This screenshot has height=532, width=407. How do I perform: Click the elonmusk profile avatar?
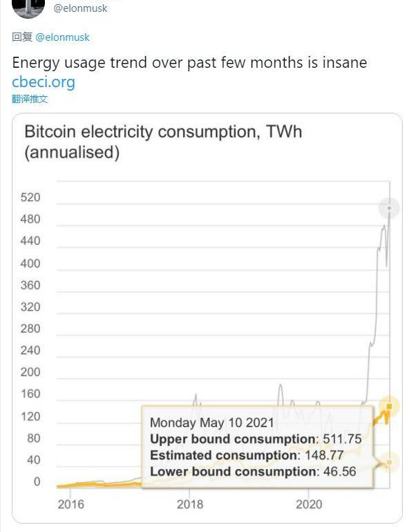coord(28,8)
